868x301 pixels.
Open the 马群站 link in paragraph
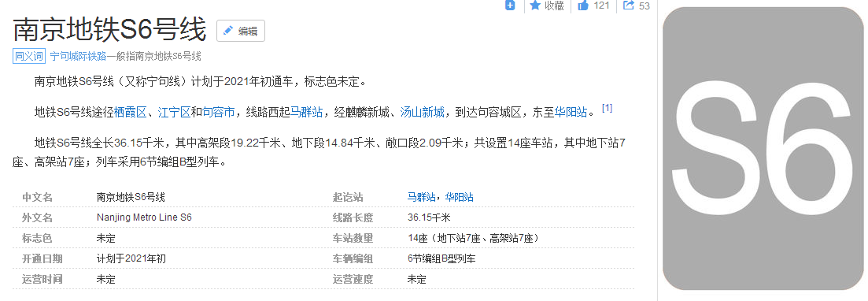tap(307, 113)
